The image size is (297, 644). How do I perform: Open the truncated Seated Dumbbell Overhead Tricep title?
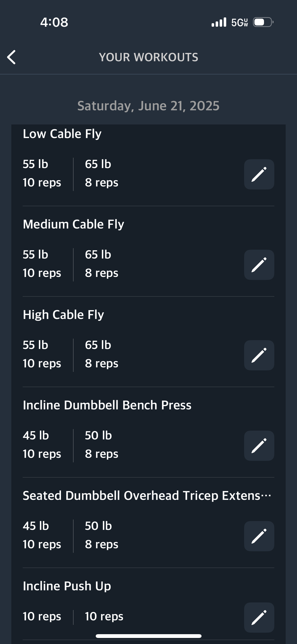tap(147, 496)
